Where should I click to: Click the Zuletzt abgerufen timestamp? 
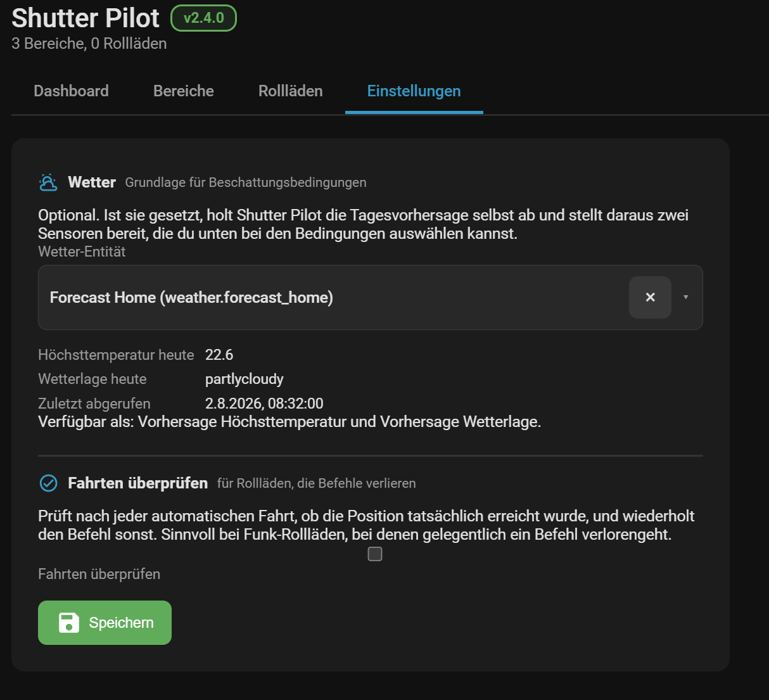click(x=264, y=404)
